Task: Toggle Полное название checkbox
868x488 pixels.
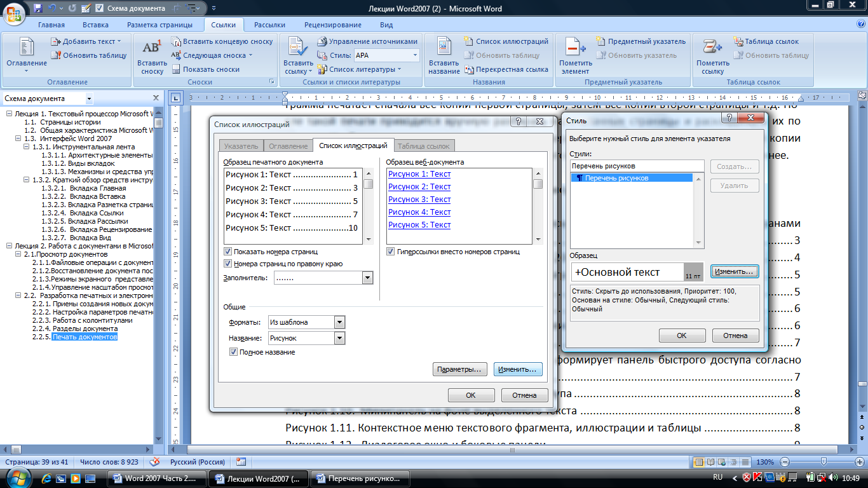Action: click(233, 352)
